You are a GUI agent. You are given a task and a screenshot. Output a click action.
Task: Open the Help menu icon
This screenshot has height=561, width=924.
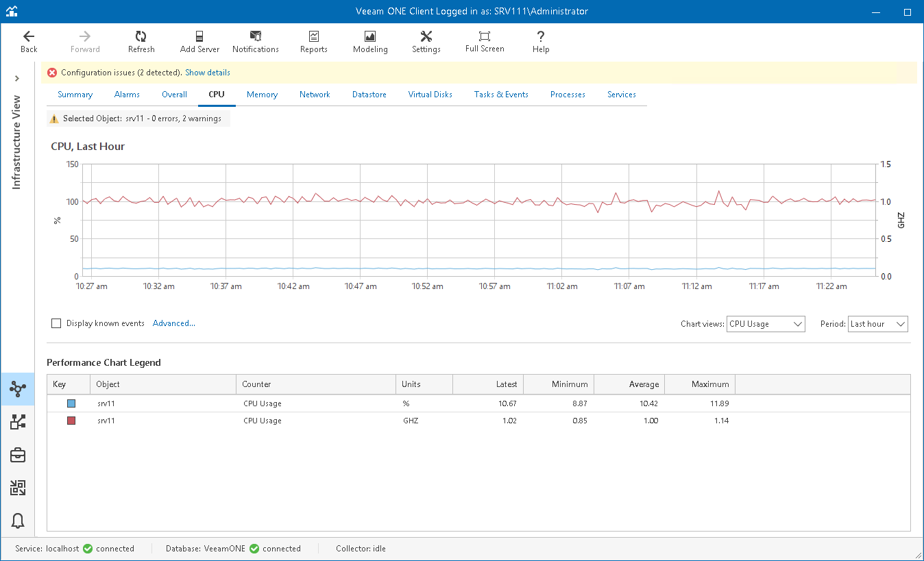coord(541,42)
